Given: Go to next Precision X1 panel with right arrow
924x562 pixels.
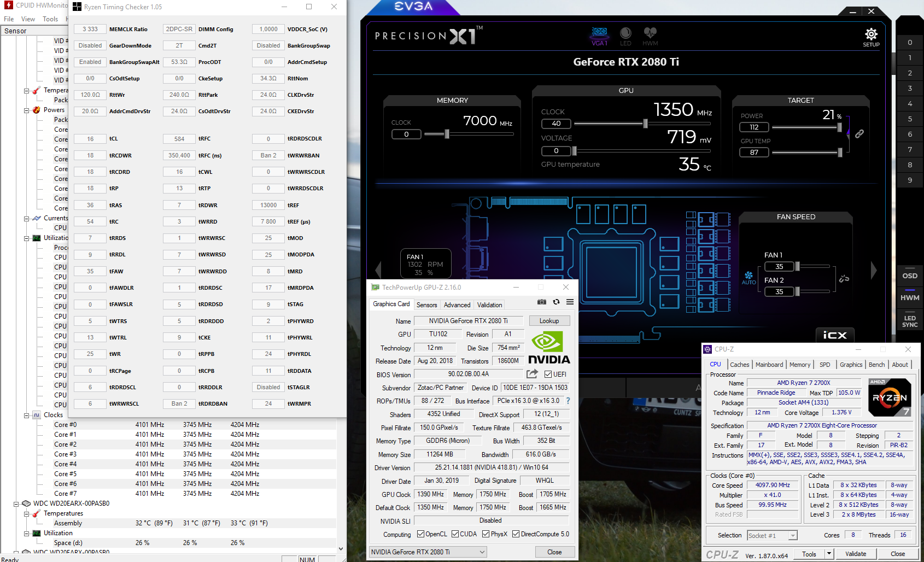Looking at the screenshot, I should pos(874,270).
